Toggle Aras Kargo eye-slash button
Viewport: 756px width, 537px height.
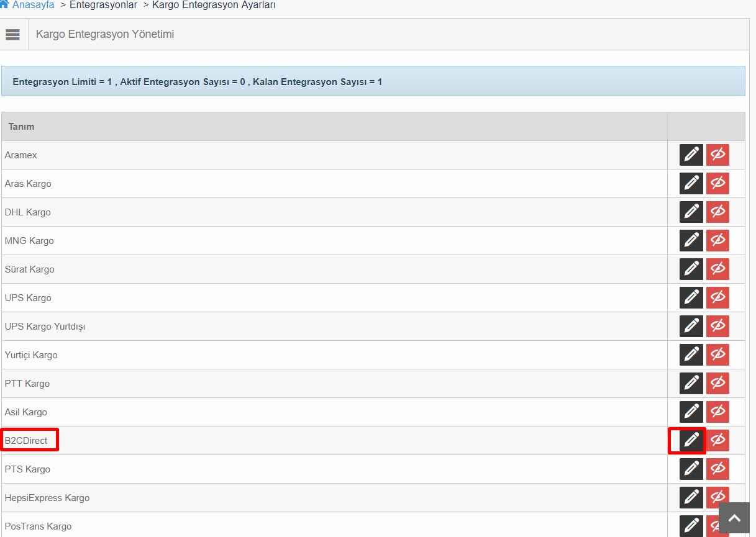click(717, 184)
